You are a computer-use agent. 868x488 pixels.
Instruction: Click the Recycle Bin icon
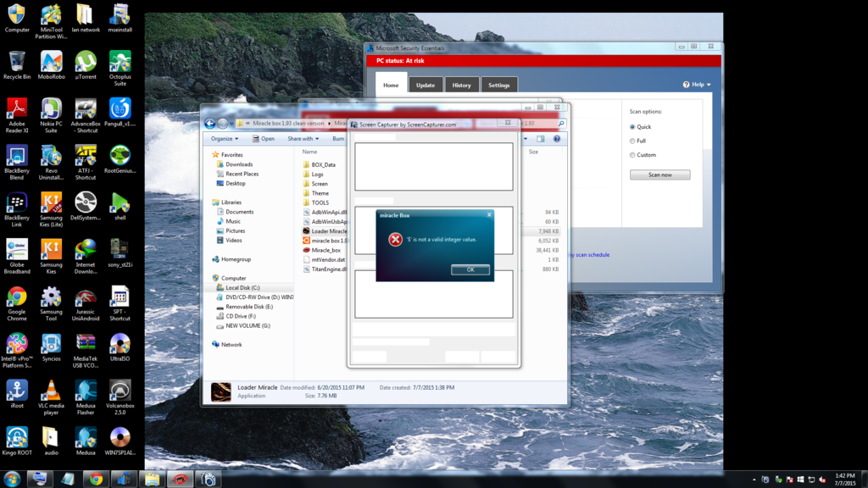(x=17, y=63)
